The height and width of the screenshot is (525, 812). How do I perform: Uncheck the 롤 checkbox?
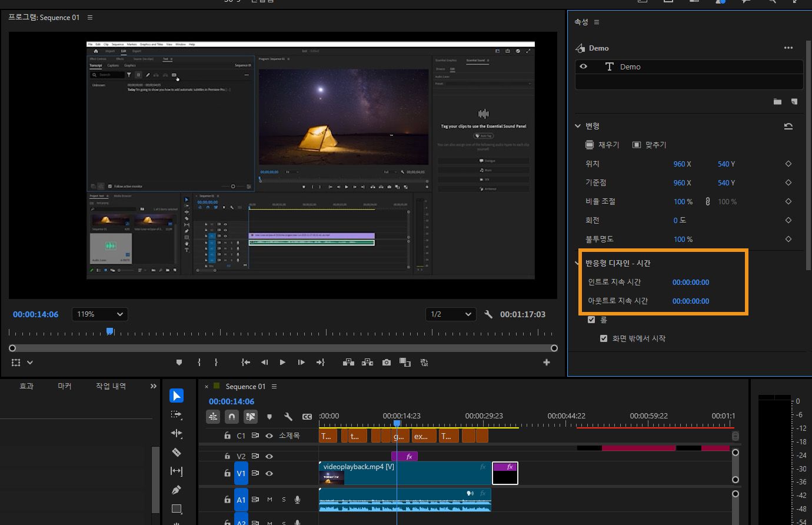[591, 320]
